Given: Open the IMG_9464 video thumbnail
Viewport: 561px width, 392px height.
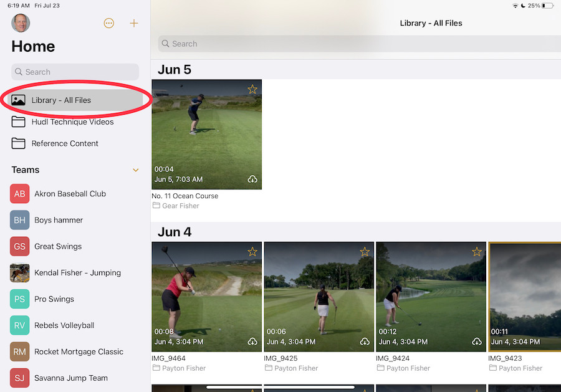Looking at the screenshot, I should (x=207, y=297).
